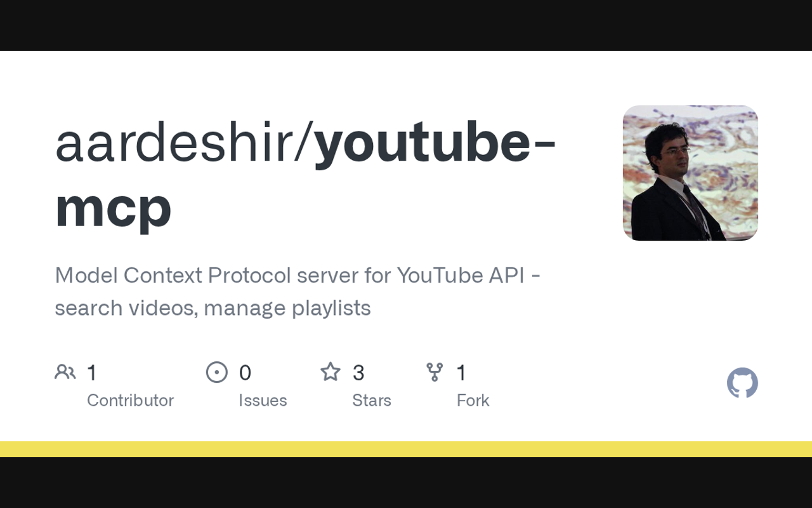Click the GitHub Octocat logo
Screen dimensions: 812x508
pos(742,383)
